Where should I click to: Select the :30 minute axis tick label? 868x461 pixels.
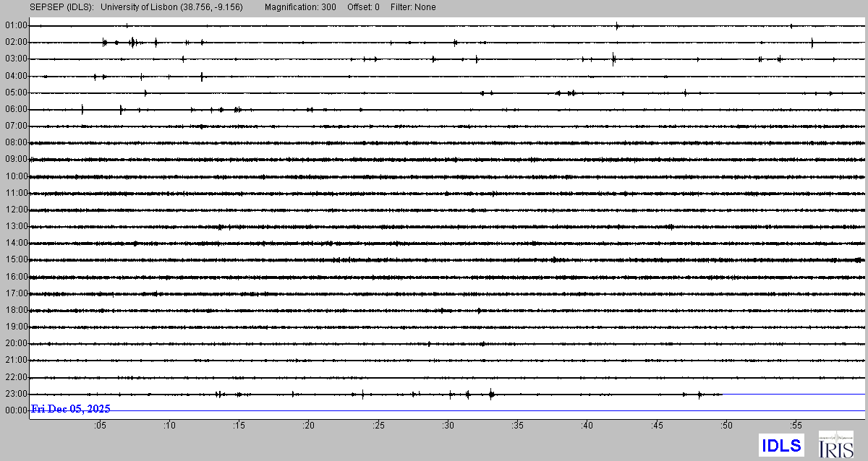[x=447, y=426]
